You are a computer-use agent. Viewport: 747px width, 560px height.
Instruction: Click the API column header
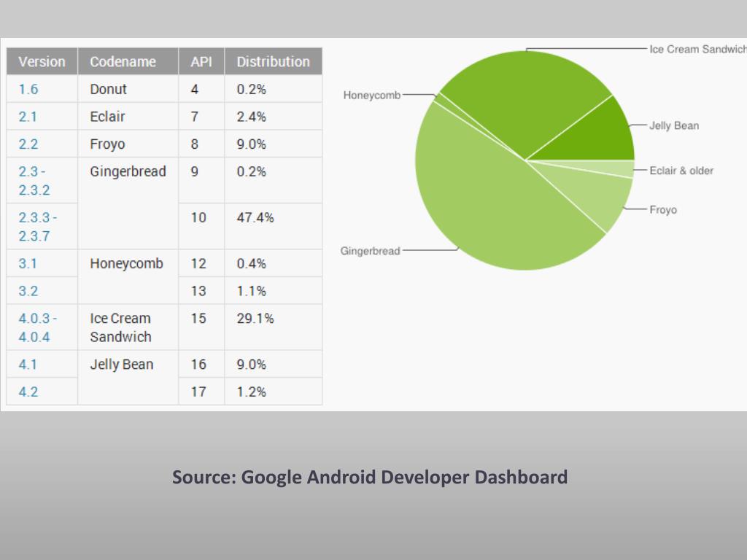tap(201, 61)
